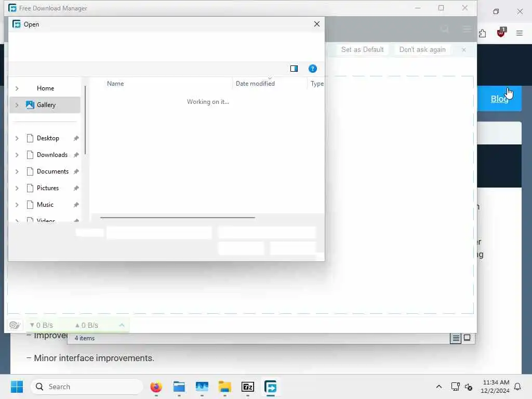
Task: Unpin Documents via its pin icon
Action: (76, 171)
